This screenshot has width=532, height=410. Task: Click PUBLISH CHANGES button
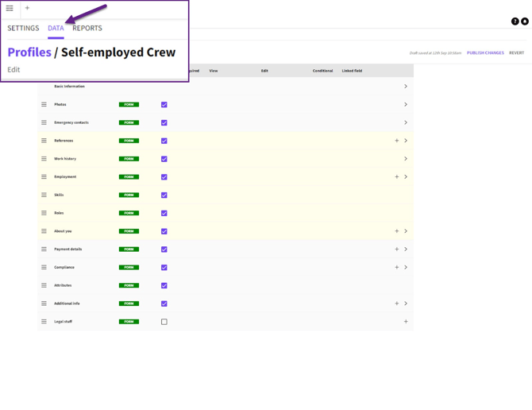pos(485,52)
